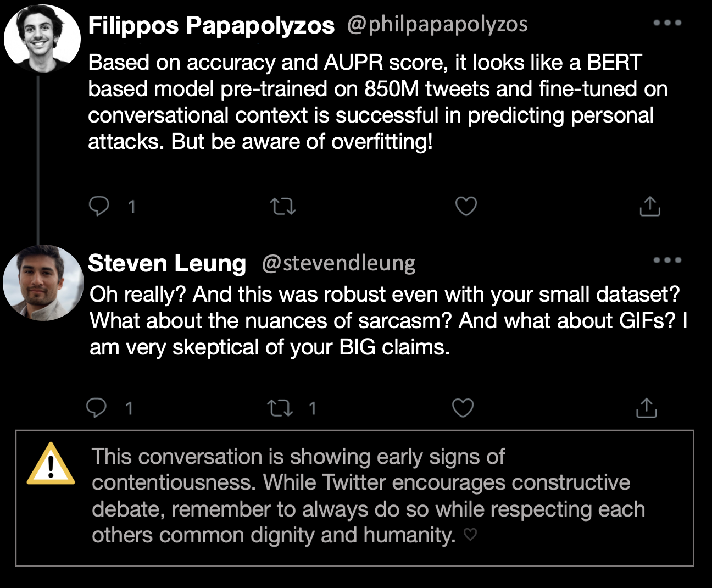This screenshot has width=712, height=588.
Task: Like Filippos Papapolyzos's tweet
Action: coord(466,207)
